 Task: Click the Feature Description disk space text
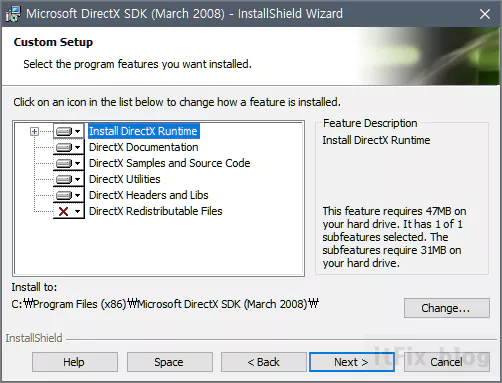[x=394, y=237]
